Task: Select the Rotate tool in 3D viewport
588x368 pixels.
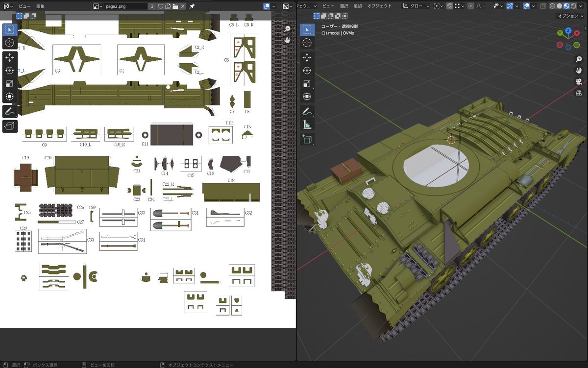Action: (x=307, y=71)
